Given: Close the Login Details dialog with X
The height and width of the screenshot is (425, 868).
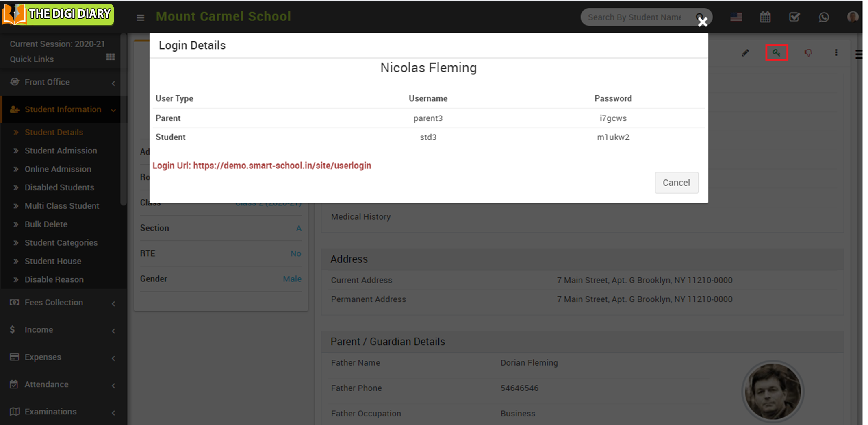Looking at the screenshot, I should pos(703,22).
